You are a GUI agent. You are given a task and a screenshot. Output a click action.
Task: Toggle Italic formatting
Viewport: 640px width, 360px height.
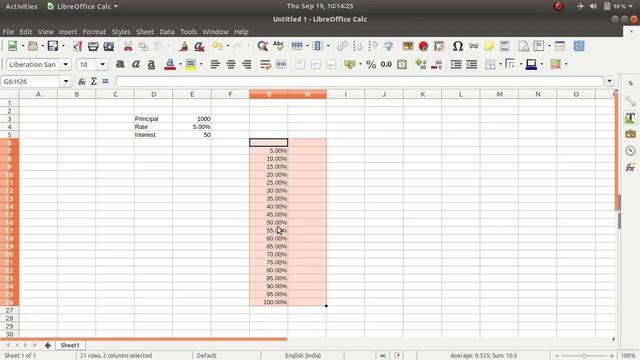[136, 64]
